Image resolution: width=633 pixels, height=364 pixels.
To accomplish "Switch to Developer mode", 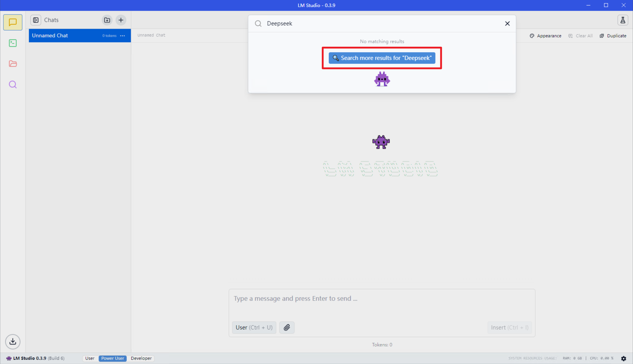I will click(141, 358).
